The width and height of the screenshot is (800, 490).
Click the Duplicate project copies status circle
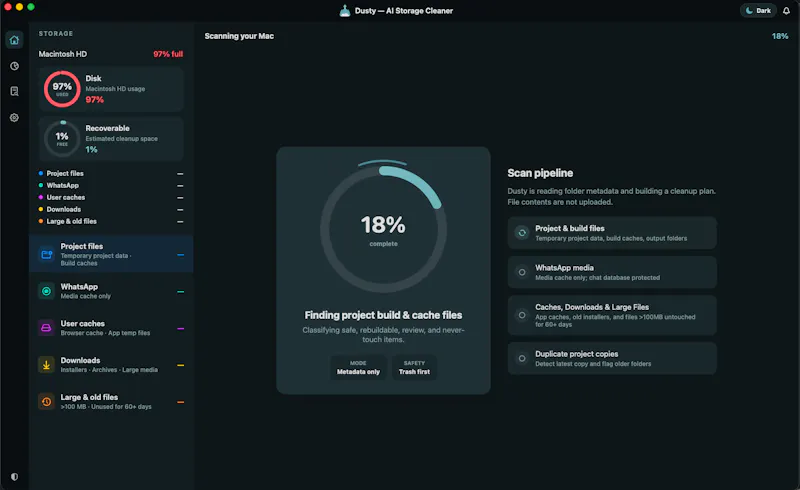[522, 358]
